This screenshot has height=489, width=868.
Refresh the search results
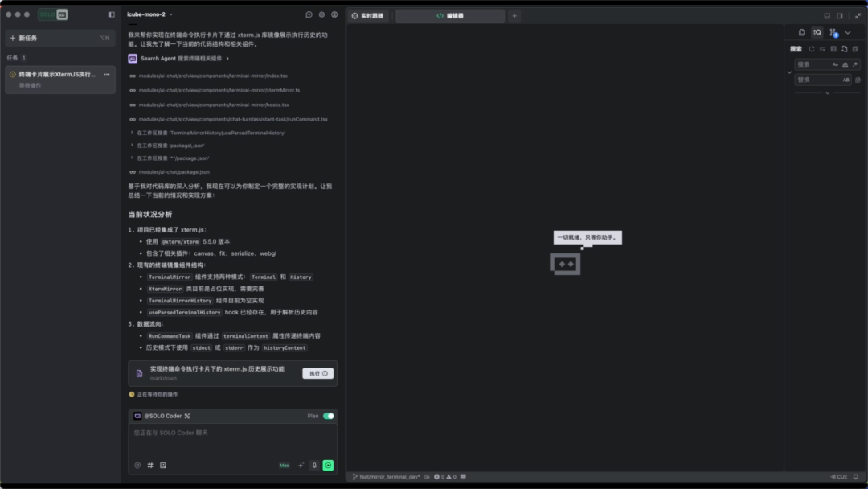812,49
